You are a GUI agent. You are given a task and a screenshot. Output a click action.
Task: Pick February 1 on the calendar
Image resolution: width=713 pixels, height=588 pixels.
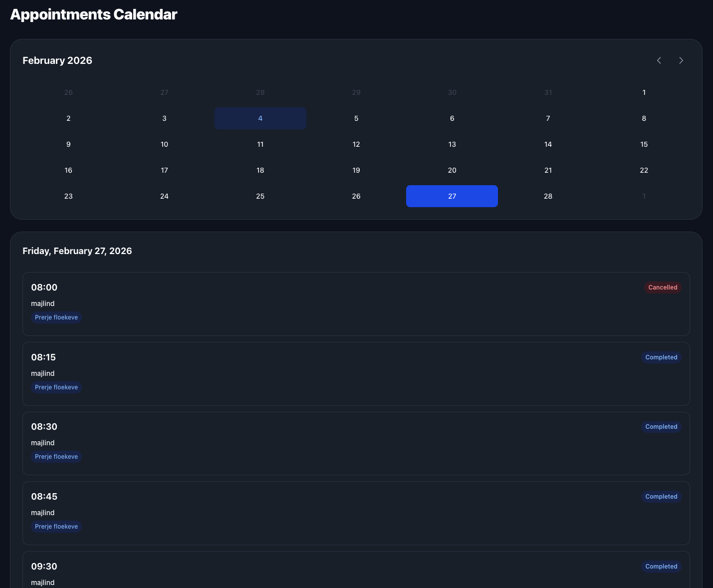[644, 92]
